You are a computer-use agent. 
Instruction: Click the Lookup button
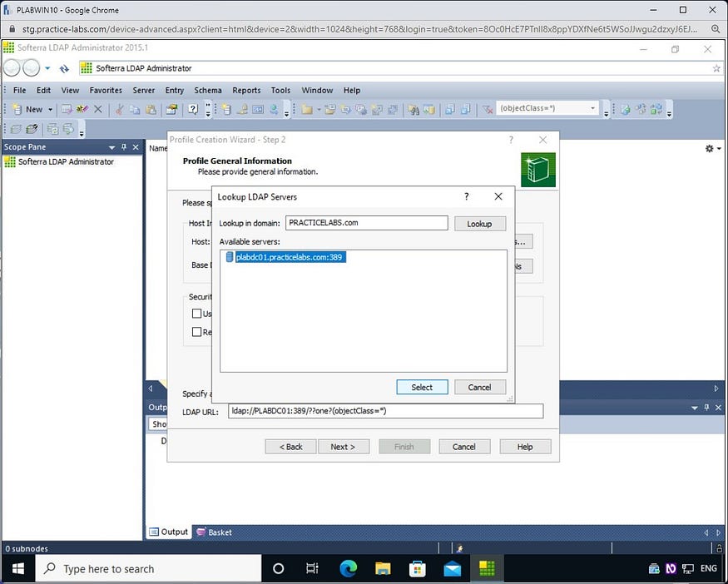(479, 224)
